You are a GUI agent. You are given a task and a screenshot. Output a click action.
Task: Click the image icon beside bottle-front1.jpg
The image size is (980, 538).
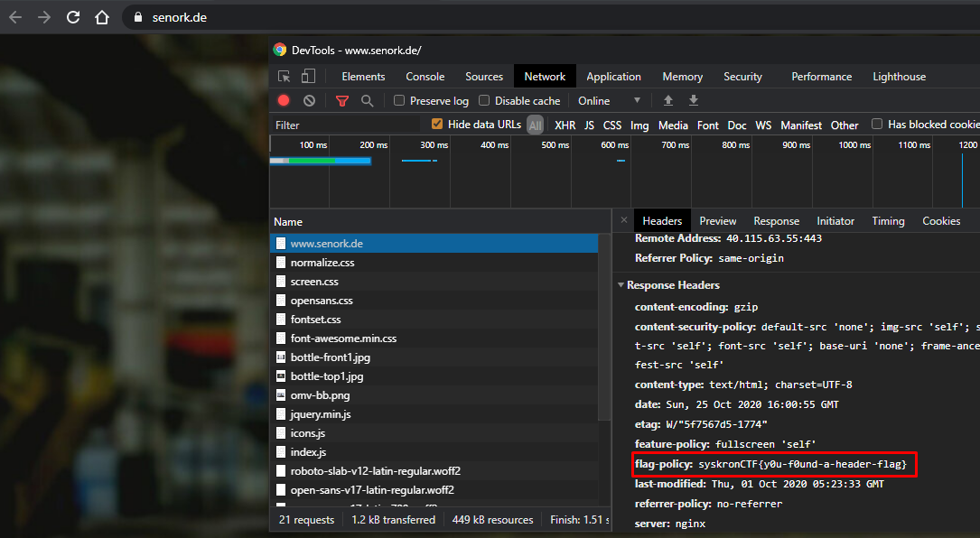(x=281, y=357)
